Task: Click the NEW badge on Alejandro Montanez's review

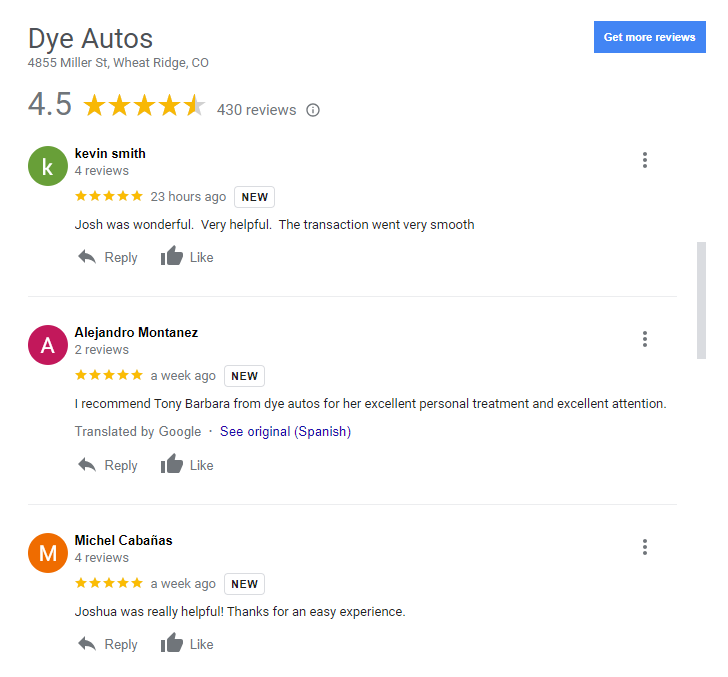Action: [244, 376]
